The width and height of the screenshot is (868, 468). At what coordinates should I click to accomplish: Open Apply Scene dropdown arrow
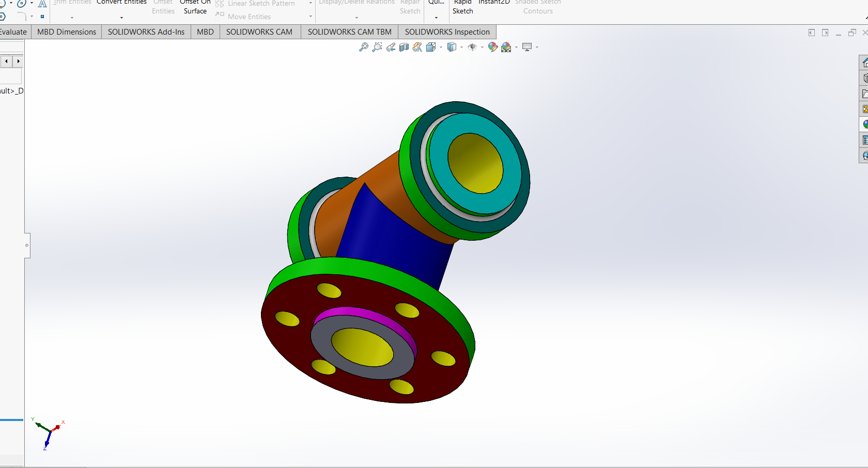(516, 48)
